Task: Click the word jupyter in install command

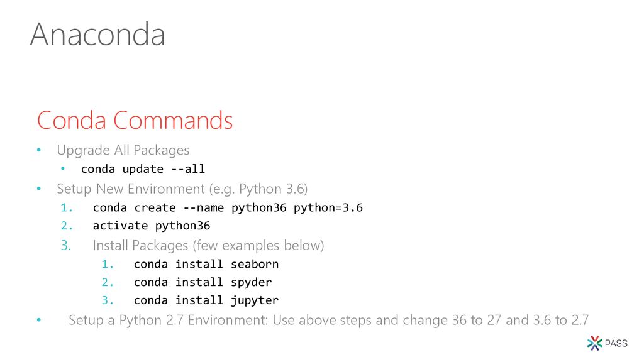Action: [x=255, y=300]
